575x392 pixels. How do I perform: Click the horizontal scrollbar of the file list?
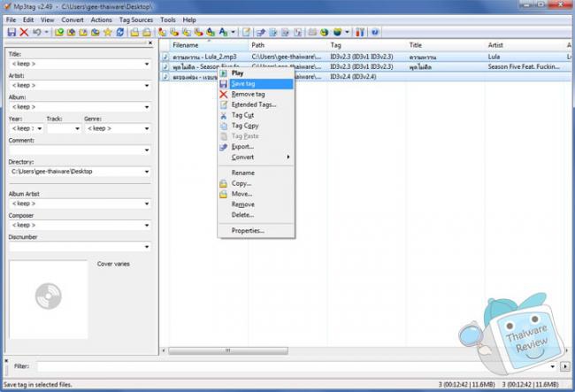[227, 351]
